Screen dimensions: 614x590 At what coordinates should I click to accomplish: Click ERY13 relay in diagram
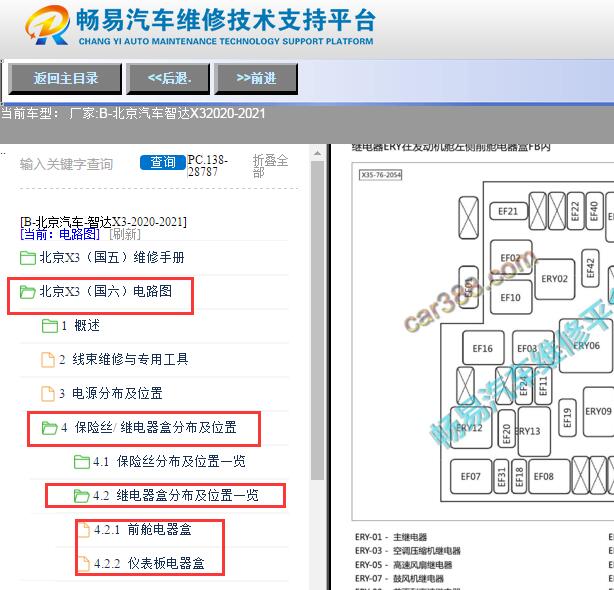[x=534, y=431]
